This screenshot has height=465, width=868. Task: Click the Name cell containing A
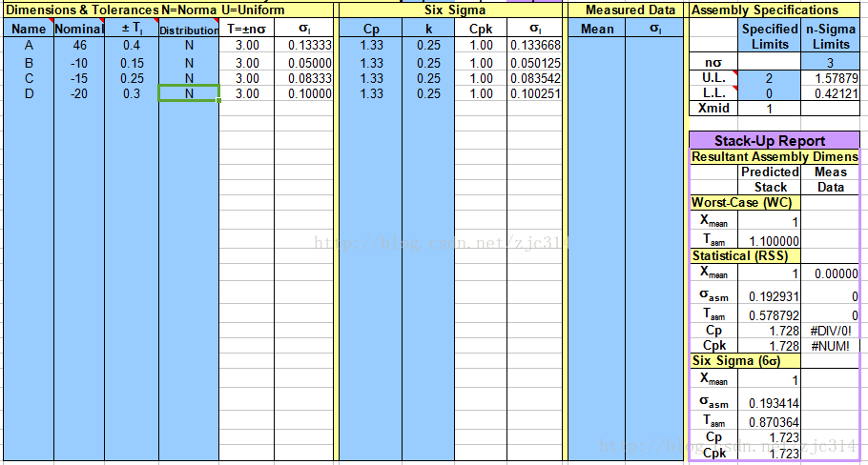pos(29,46)
